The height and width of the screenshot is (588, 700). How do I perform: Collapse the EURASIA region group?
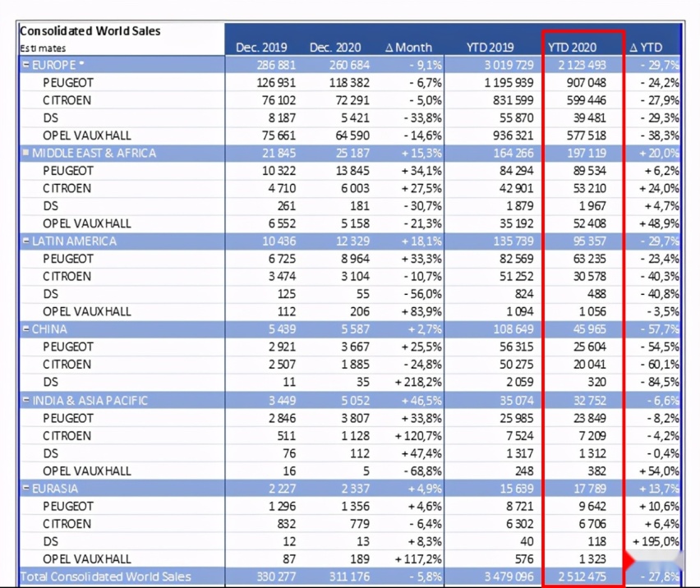26,488
